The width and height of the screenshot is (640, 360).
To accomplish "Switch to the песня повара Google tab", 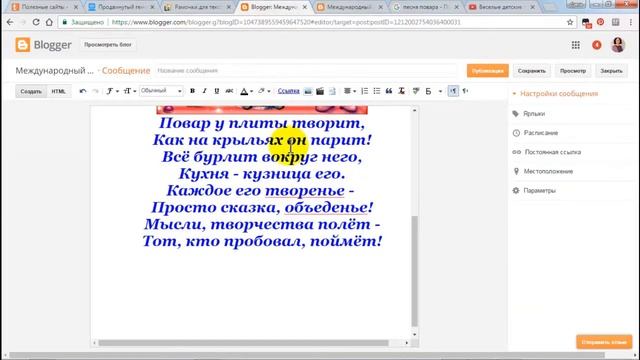I will (426, 7).
